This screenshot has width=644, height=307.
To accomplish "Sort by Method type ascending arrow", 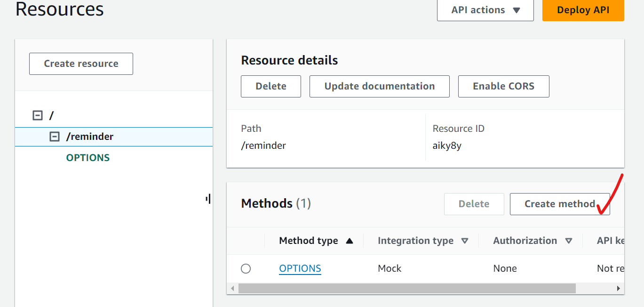I will click(x=349, y=241).
